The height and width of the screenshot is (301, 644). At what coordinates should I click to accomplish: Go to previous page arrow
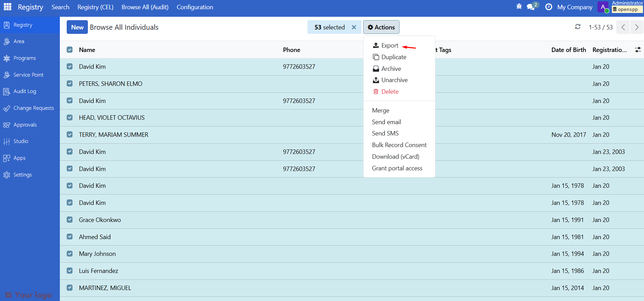[623, 27]
